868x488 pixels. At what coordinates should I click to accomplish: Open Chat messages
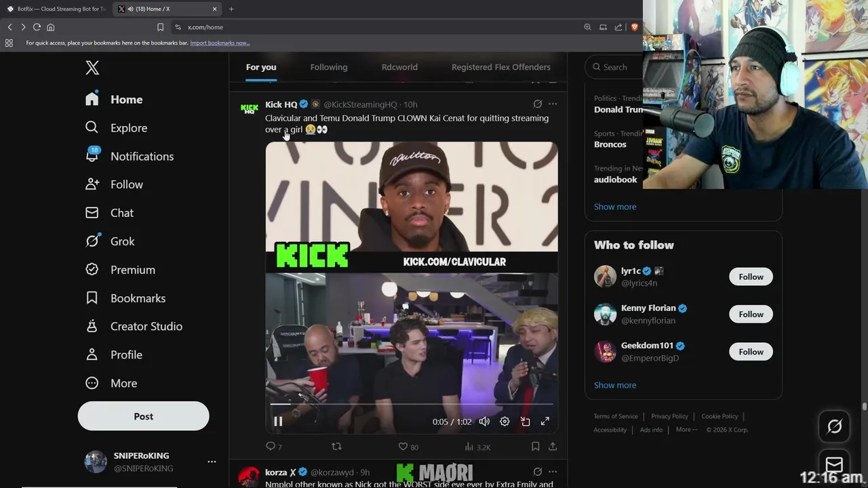click(109, 213)
